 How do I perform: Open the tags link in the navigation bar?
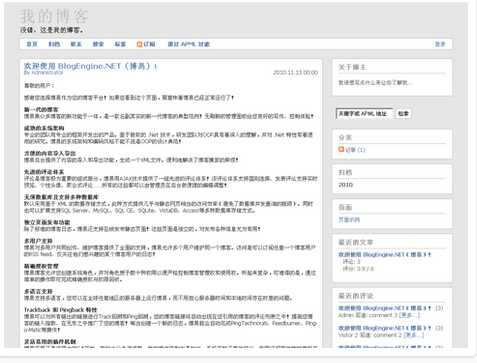(120, 44)
